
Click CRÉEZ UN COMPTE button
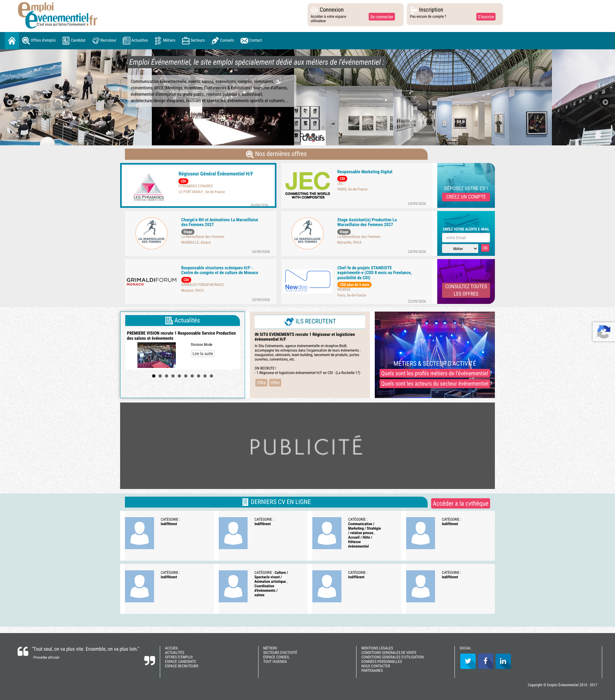pos(466,197)
